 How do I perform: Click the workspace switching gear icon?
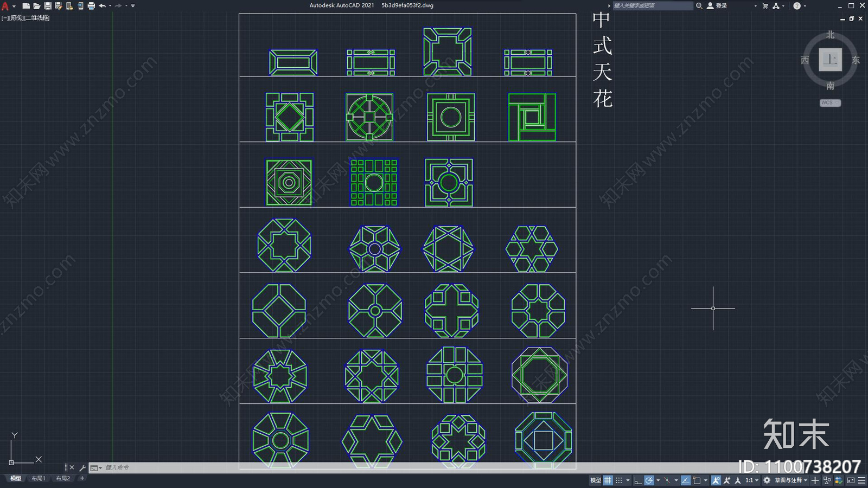tap(767, 480)
